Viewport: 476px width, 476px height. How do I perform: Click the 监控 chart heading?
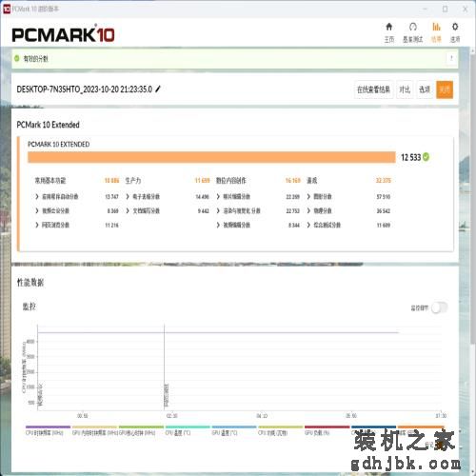[x=30, y=307]
